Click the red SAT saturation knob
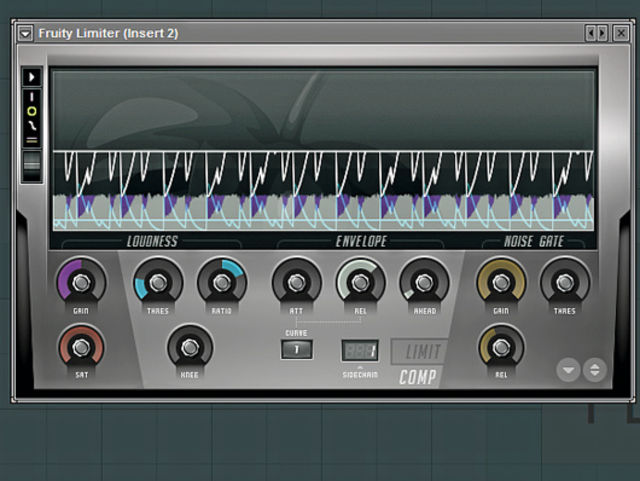 pos(81,347)
